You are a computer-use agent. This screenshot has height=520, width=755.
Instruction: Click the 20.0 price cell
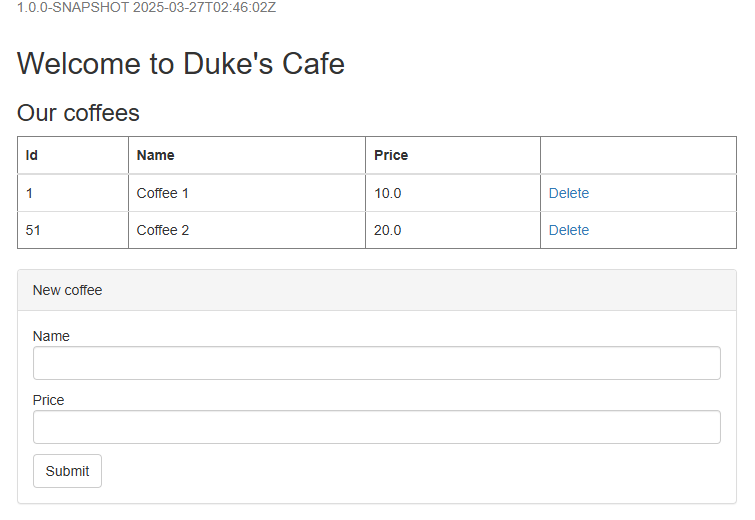click(388, 230)
